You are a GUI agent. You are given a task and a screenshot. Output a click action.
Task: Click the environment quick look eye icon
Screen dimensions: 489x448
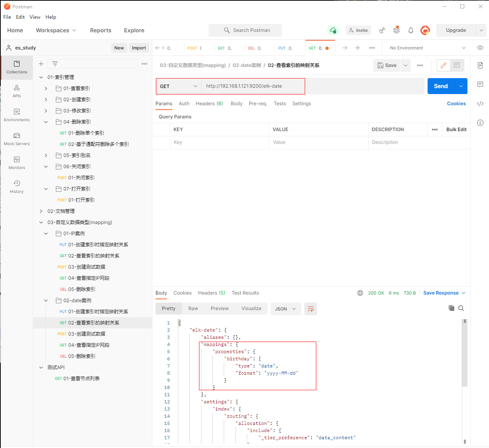pyautogui.click(x=480, y=48)
